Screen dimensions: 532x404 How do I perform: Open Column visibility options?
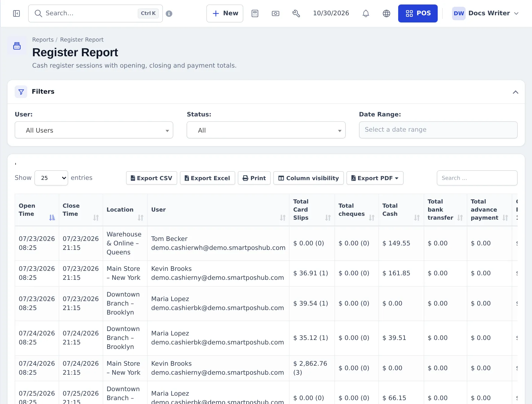tap(308, 178)
